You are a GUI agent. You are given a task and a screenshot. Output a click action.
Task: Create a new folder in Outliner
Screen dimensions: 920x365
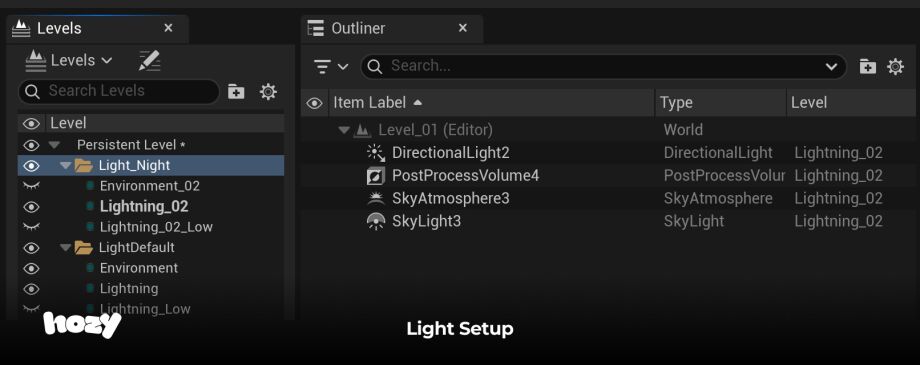pos(868,66)
